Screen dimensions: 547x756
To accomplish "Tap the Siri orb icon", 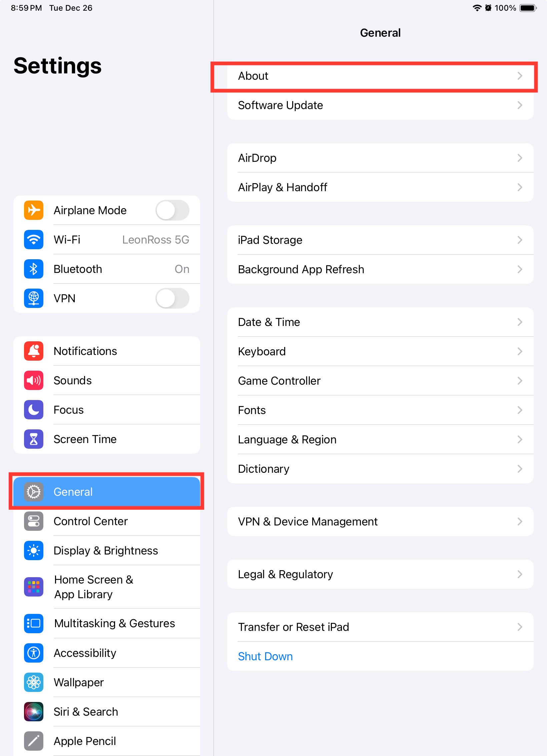I will coord(34,712).
